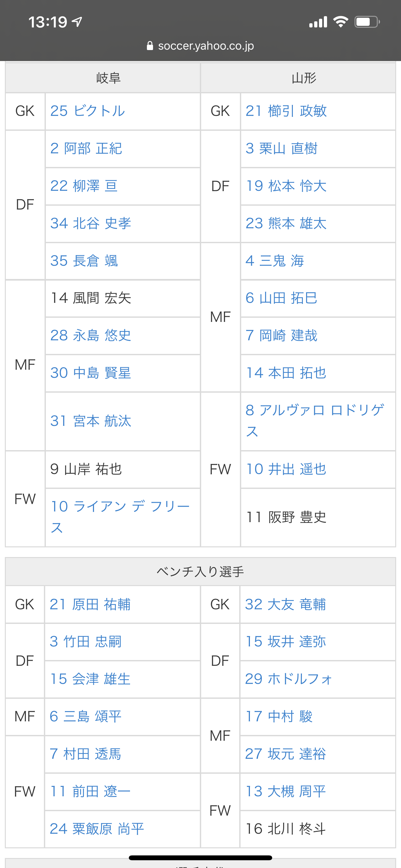401x868 pixels.
Task: Open 10 ライアン デ フリース profile
Action: pos(120,517)
